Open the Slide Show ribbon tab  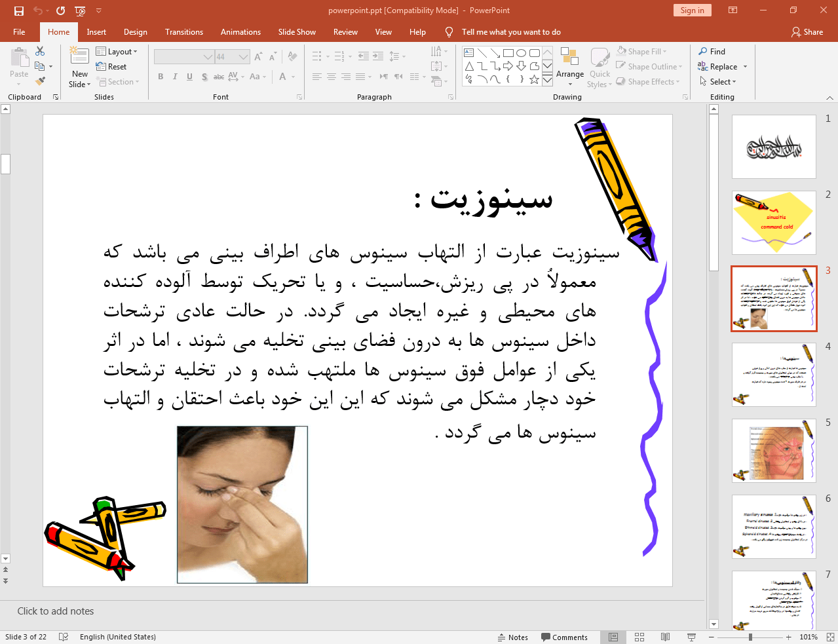point(296,31)
